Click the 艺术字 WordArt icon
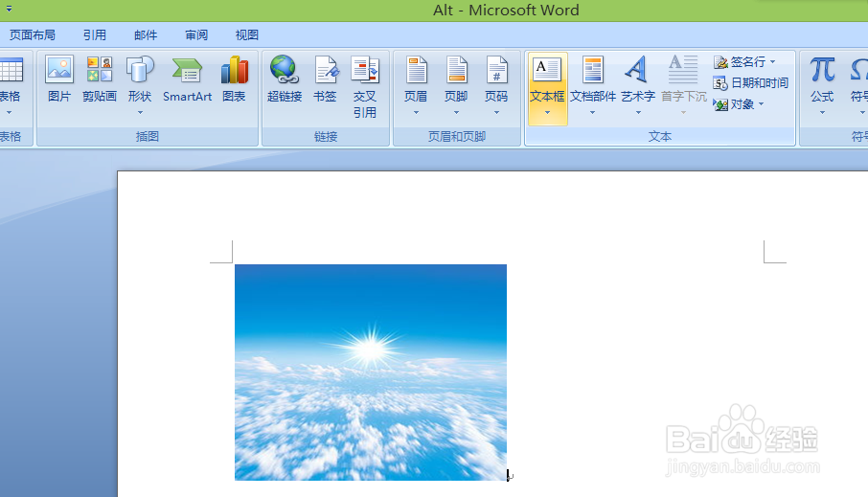The width and height of the screenshot is (868, 497). [636, 69]
